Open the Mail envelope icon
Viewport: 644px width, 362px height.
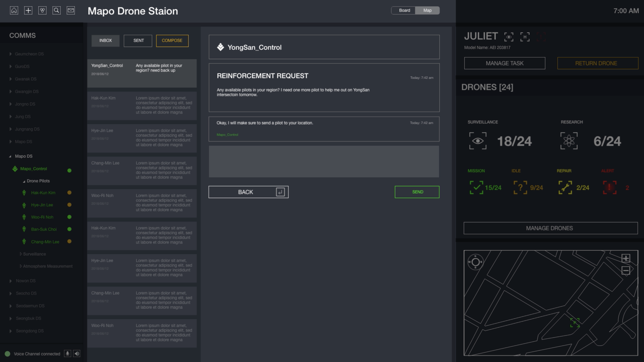pos(70,10)
